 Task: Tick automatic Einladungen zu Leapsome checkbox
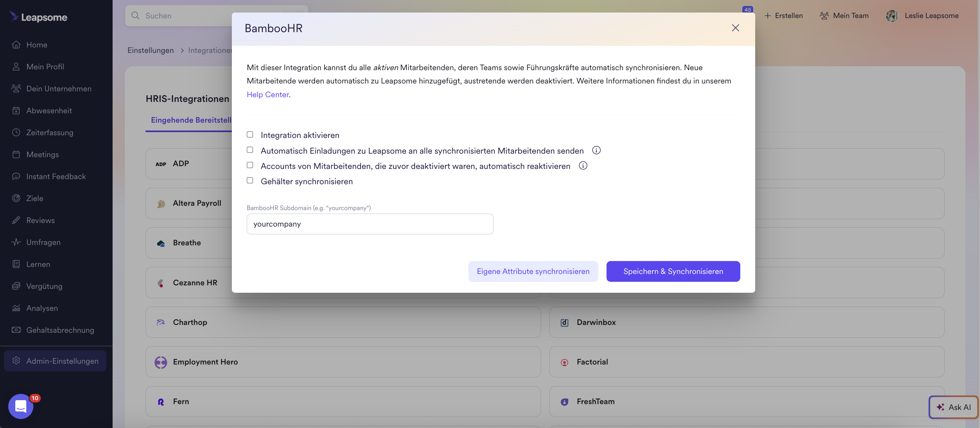point(250,150)
